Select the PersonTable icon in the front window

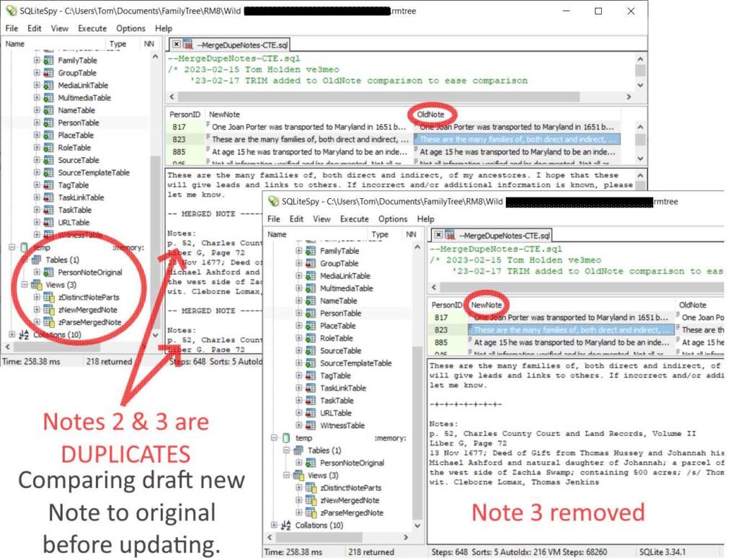311,314
